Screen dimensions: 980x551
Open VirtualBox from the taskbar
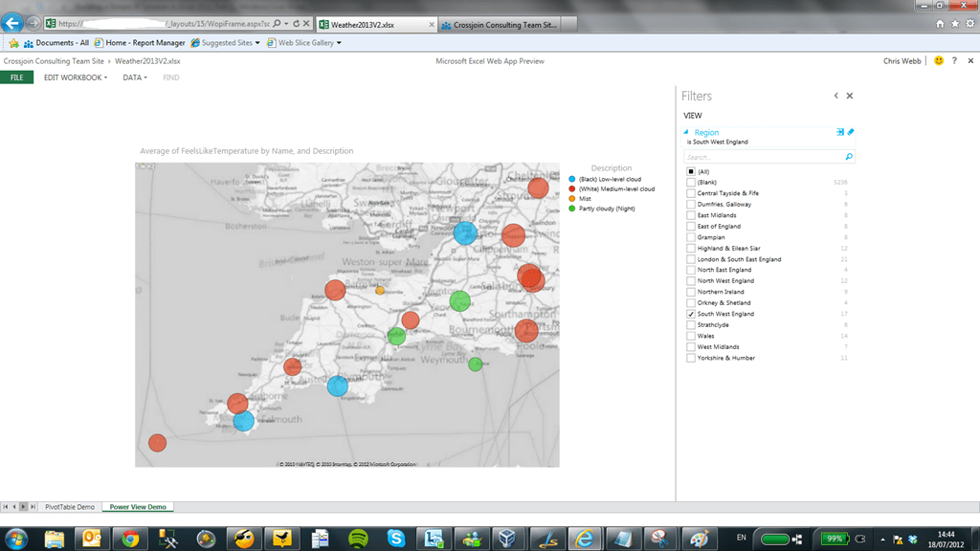(x=507, y=539)
